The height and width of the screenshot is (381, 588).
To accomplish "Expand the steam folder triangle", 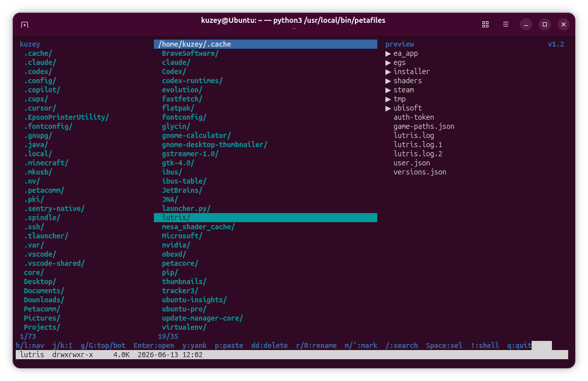I will pos(388,90).
